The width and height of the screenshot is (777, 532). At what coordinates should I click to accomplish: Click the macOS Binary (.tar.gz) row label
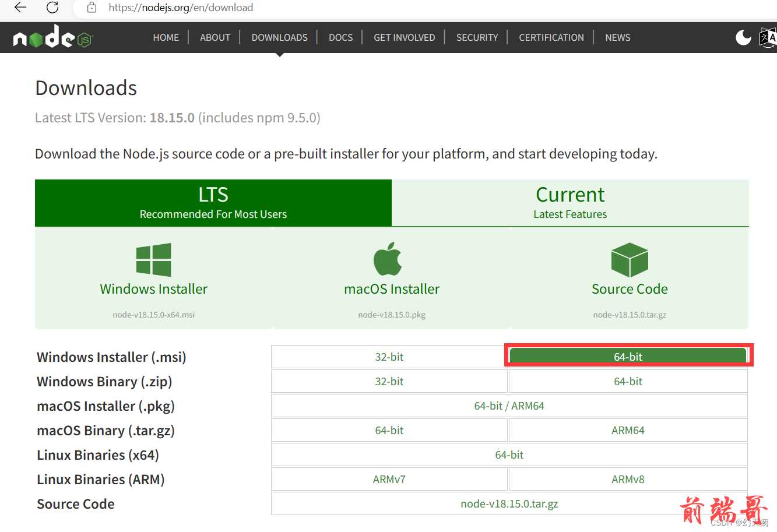click(x=106, y=431)
